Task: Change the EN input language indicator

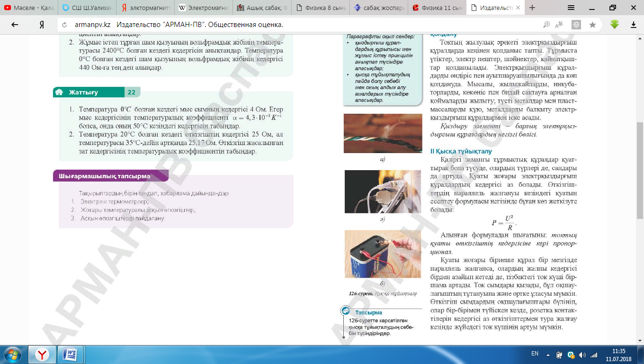Action: click(x=535, y=354)
